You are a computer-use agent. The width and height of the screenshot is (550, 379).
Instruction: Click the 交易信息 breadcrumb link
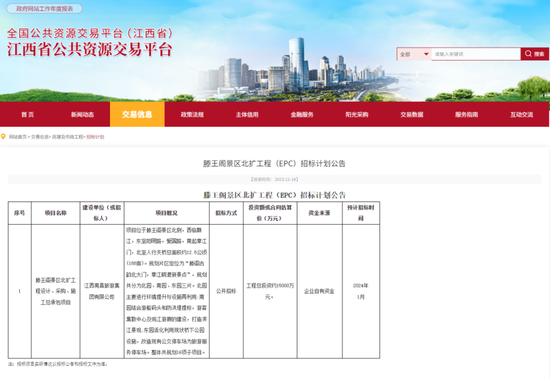[40, 137]
